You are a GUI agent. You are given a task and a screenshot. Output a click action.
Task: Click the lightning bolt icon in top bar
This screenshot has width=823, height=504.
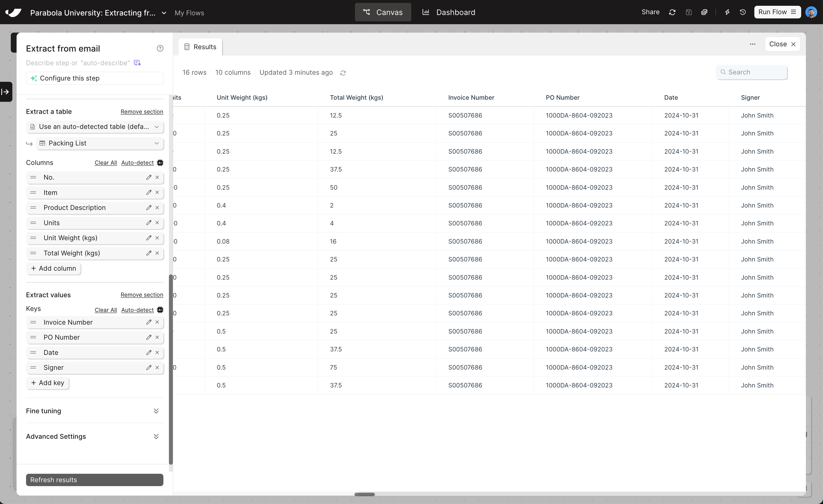pos(727,12)
